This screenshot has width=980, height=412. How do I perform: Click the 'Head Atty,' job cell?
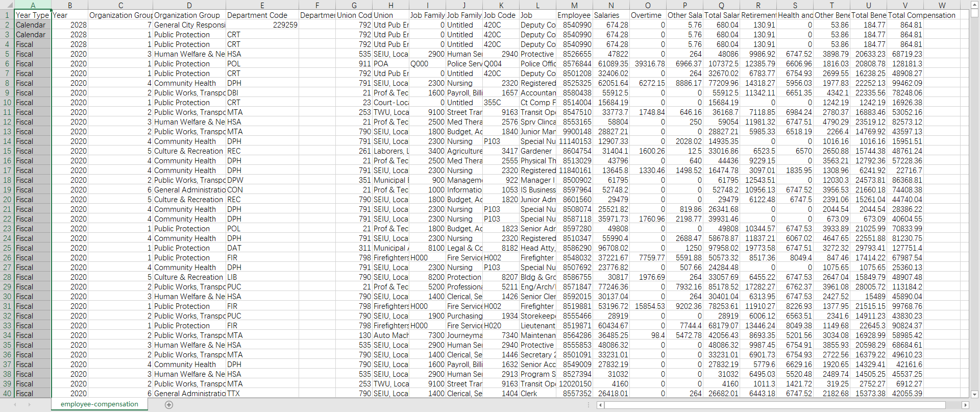[x=537, y=248]
